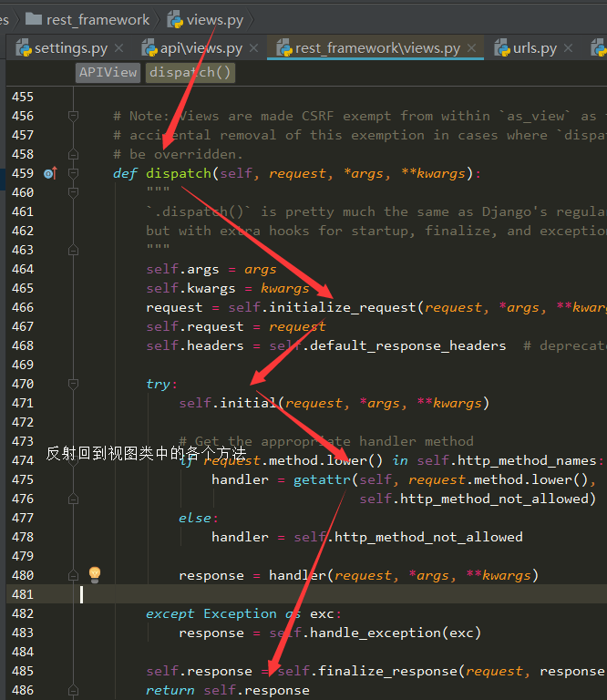
Task: Click 'else' keyword on line 477
Action: click(x=195, y=518)
